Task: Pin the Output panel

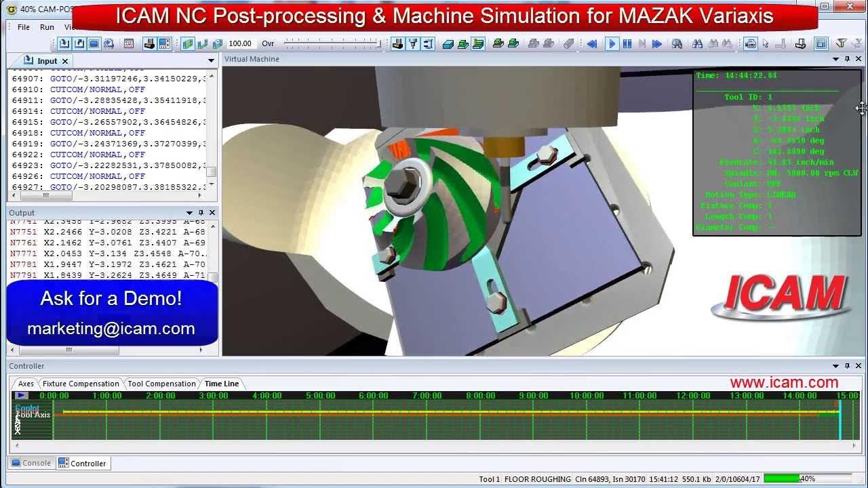Action: tap(201, 213)
